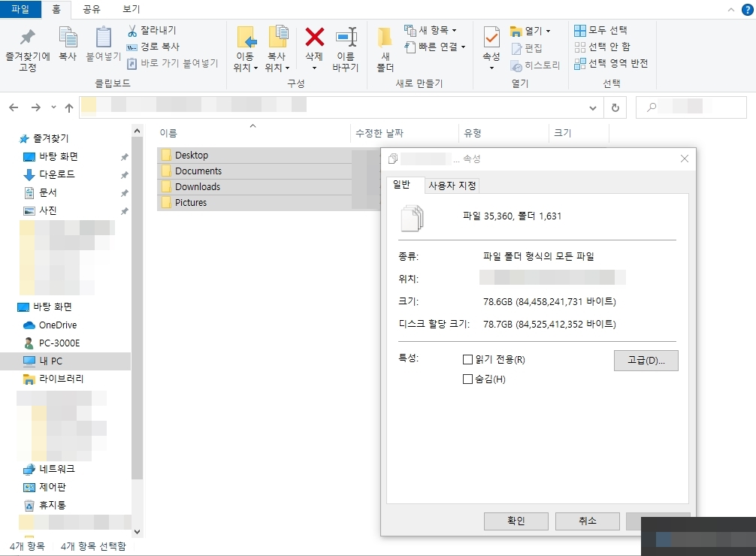Select the 일반 tab in properties dialog
The height and width of the screenshot is (556, 756).
pos(401,185)
